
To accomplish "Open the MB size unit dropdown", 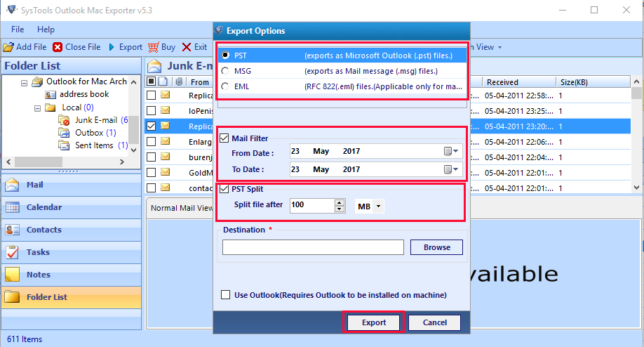I will pyautogui.click(x=378, y=206).
